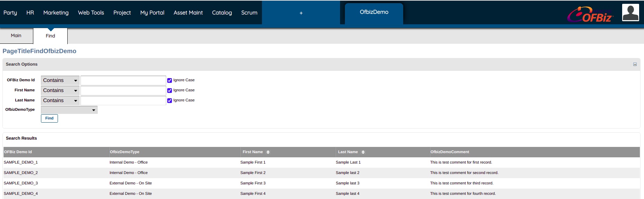Expand the OfbizDemoType dropdown
Image resolution: width=644 pixels, height=199 pixels.
[x=69, y=110]
